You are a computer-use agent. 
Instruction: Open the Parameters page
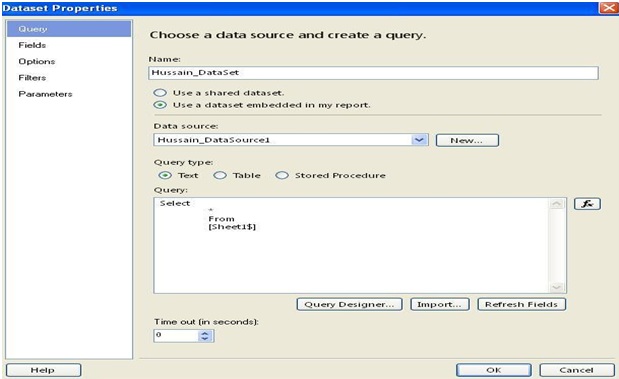click(x=45, y=94)
